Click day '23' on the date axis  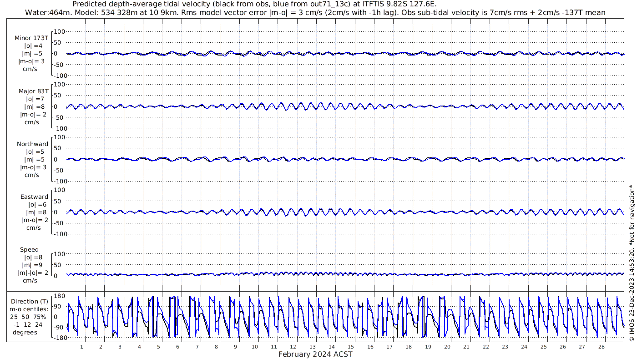pos(505,346)
